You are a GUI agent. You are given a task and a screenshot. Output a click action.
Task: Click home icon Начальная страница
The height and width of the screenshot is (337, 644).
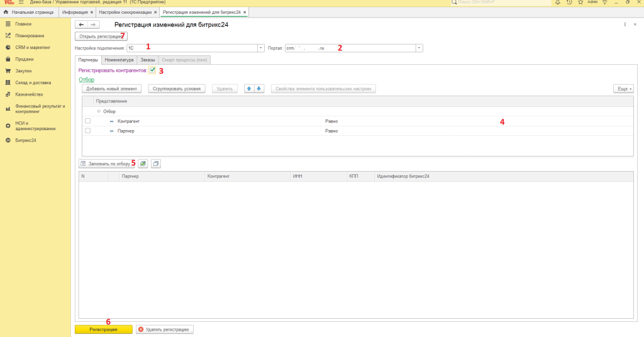pos(6,13)
